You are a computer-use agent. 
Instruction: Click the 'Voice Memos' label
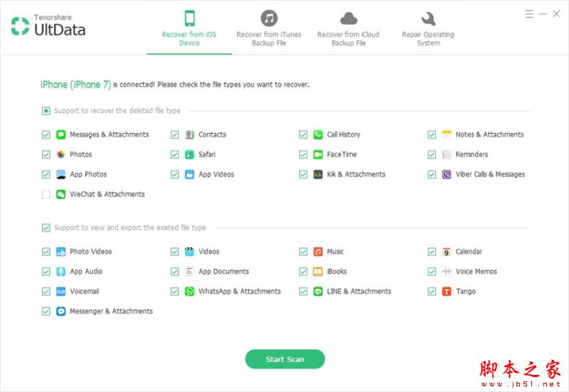click(x=476, y=272)
